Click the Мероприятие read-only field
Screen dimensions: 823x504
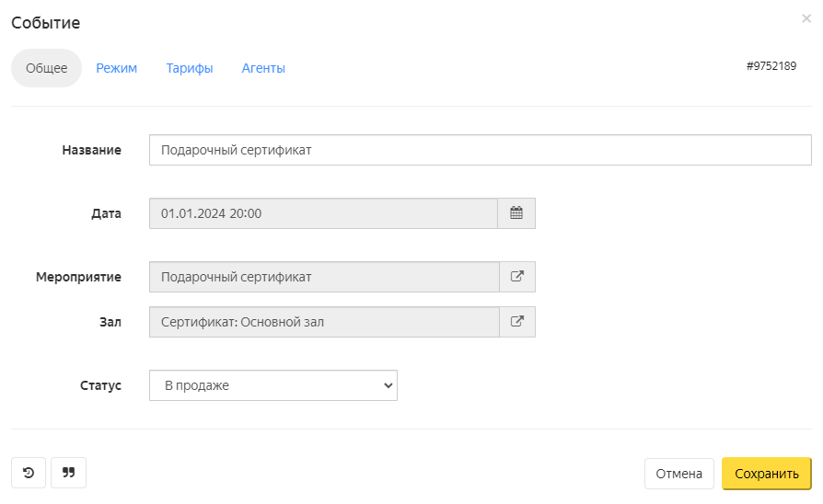point(323,277)
